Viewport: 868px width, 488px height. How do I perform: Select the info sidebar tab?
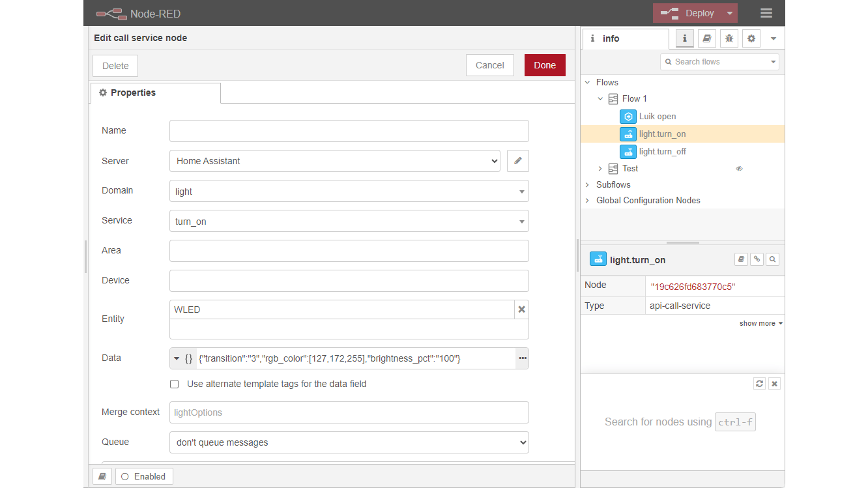(x=625, y=38)
